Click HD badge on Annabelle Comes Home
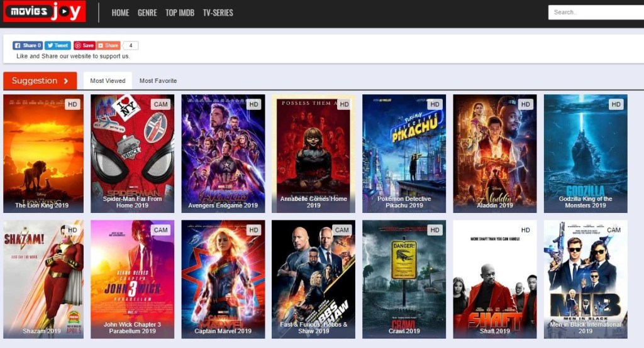This screenshot has width=644, height=348. coord(344,104)
